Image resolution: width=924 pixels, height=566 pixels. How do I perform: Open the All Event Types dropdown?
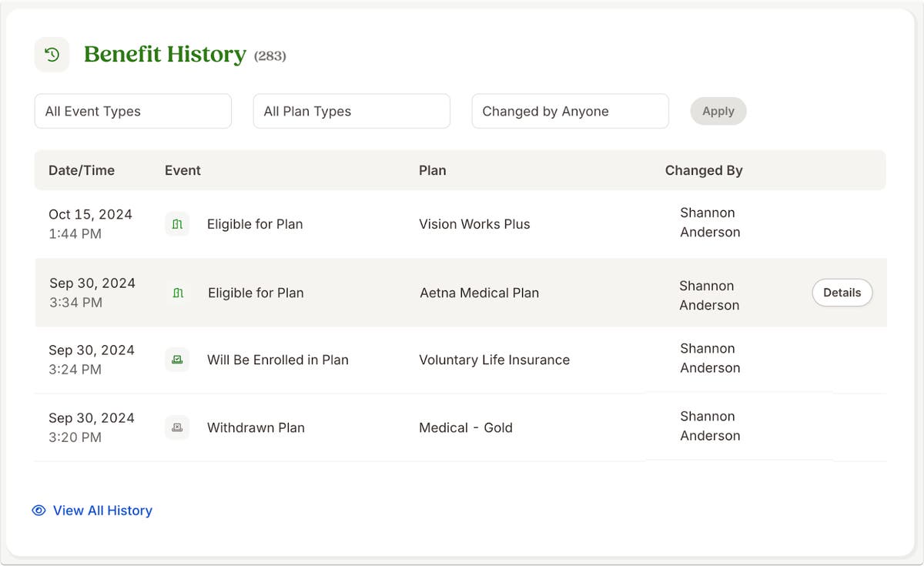132,111
